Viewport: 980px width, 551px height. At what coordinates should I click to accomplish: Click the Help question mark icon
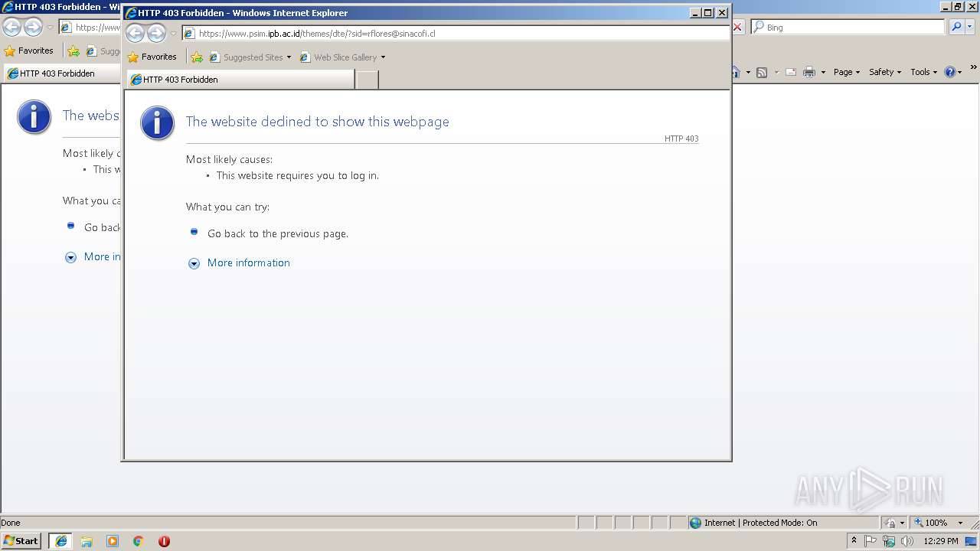[x=950, y=72]
